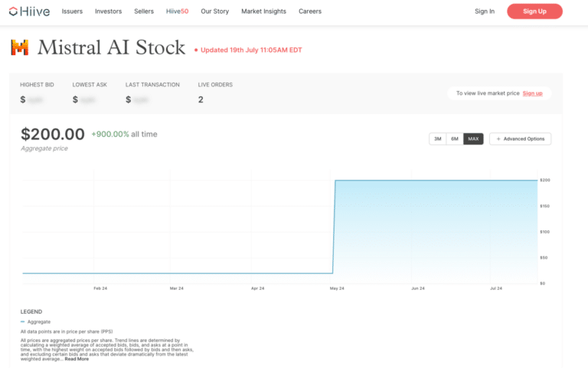588x368 pixels.
Task: Click the Sign In link
Action: pyautogui.click(x=485, y=11)
